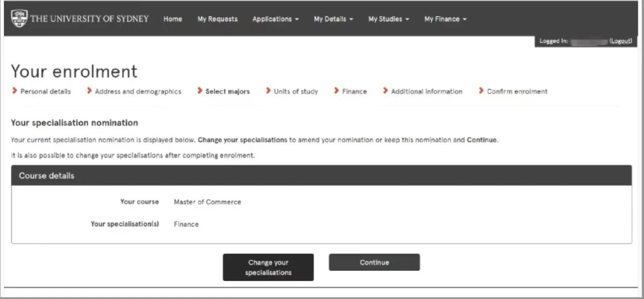This screenshot has height=299, width=644.
Task: Click the University of Sydney crest logo
Action: tap(19, 19)
